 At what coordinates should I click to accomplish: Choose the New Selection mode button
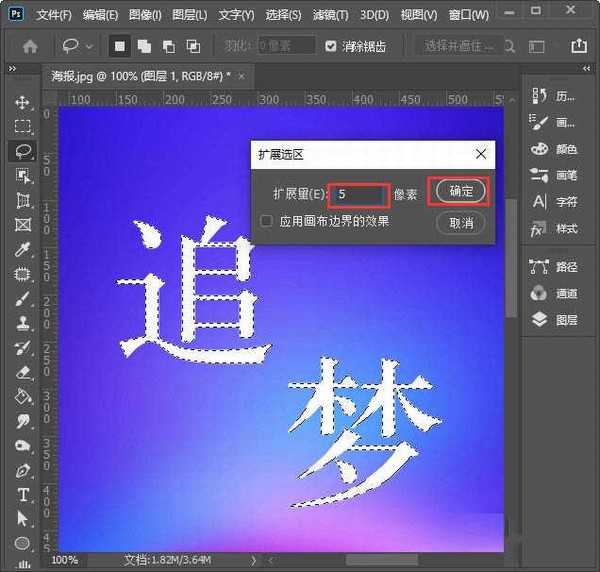tap(119, 46)
